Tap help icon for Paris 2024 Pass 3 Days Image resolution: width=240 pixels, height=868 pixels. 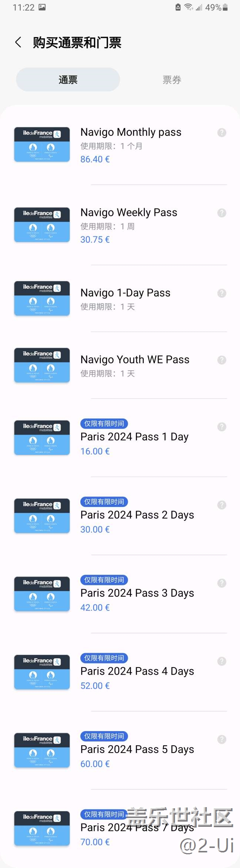coord(221,583)
